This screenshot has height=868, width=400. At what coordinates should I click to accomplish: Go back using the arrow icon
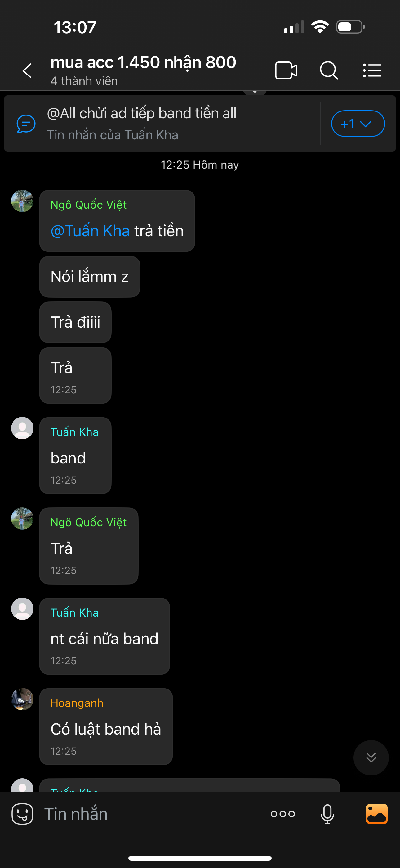pyautogui.click(x=27, y=70)
